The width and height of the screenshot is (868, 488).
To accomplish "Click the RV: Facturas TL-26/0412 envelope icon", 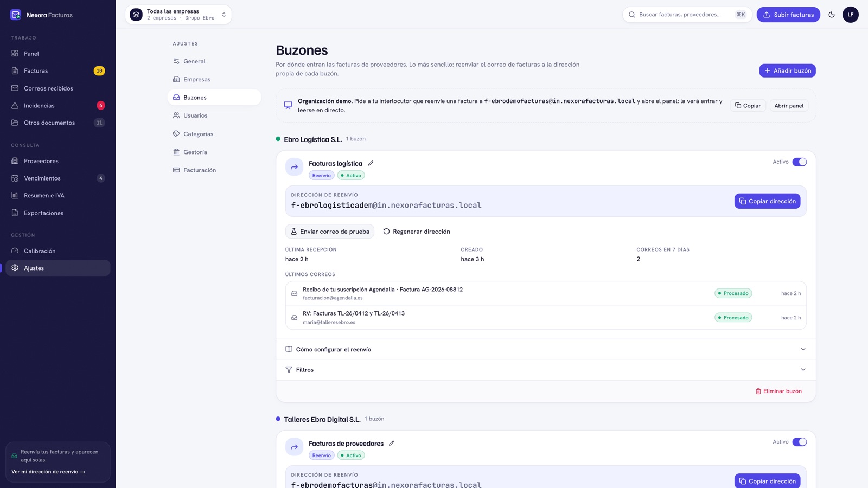I will pyautogui.click(x=294, y=318).
